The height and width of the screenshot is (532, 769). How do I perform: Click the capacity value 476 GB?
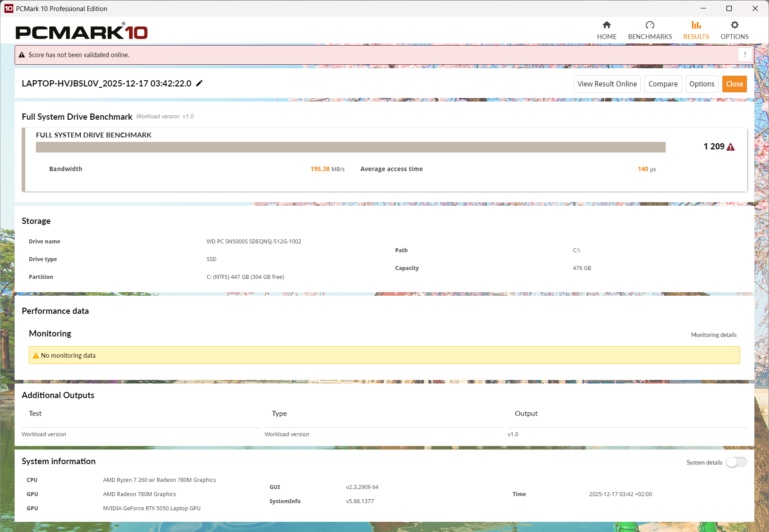(582, 268)
